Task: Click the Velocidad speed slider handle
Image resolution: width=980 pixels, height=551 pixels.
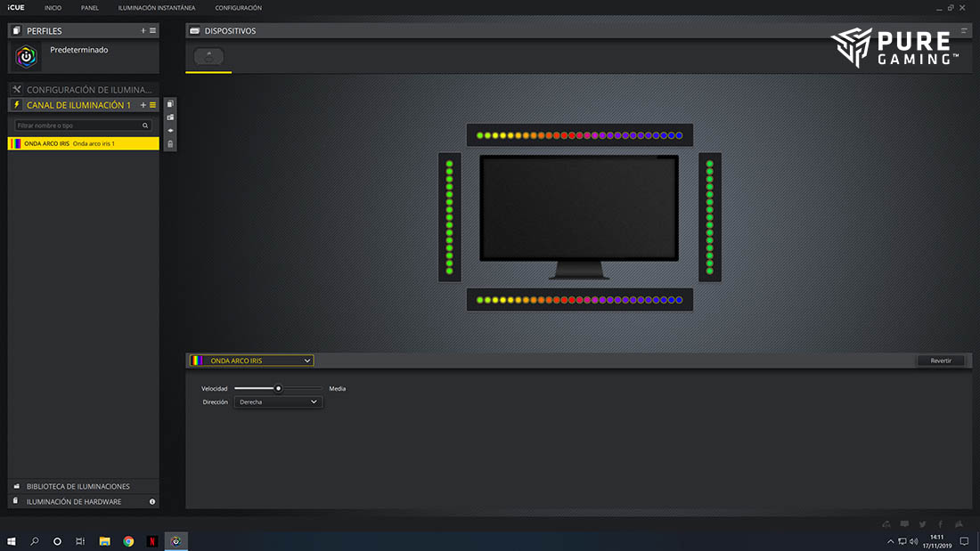Action: [x=278, y=389]
